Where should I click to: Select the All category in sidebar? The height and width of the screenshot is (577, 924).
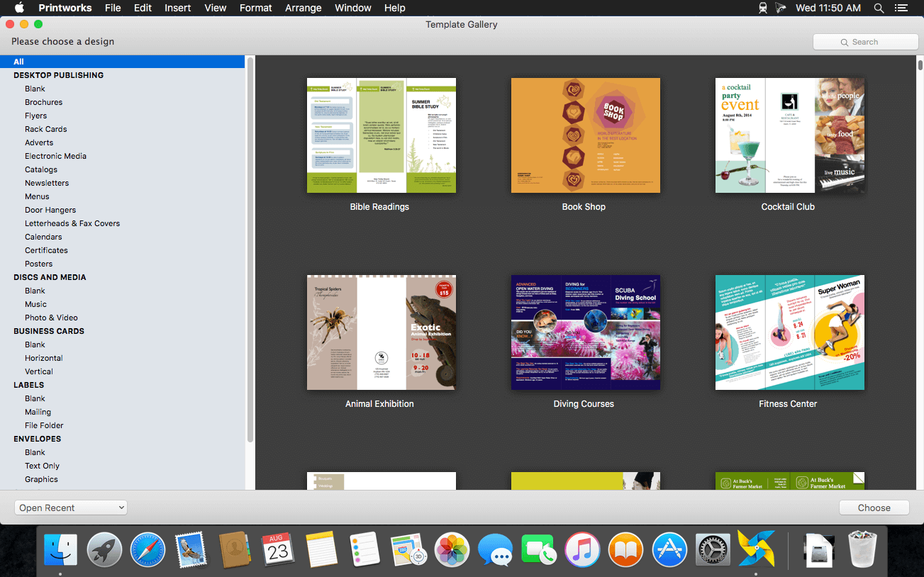[122, 62]
